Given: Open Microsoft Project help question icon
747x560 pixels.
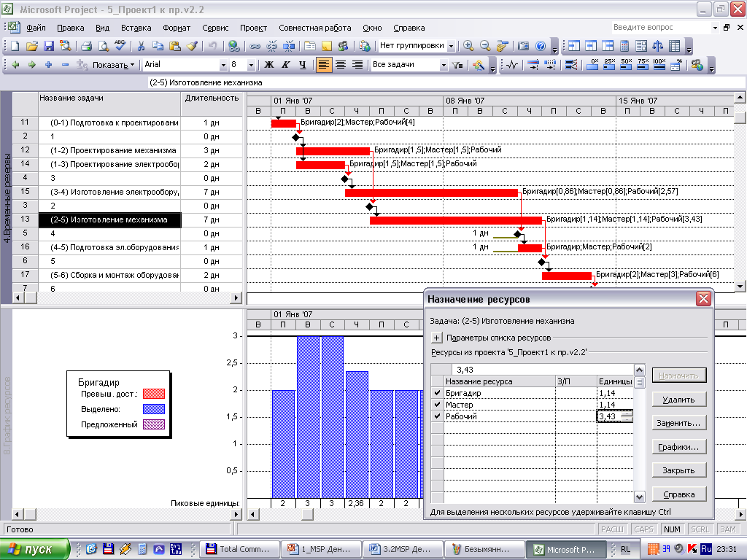Looking at the screenshot, I should coord(541,46).
